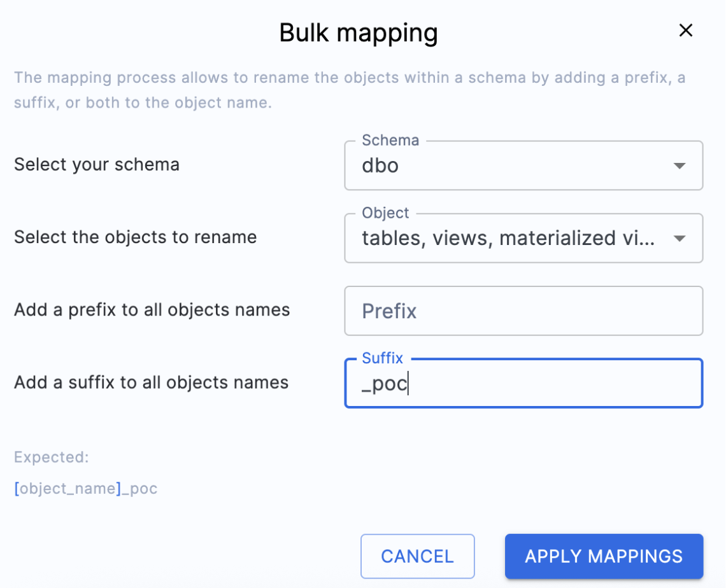Click the [object_name]_poc expected preview text
Viewport: 726px width, 588px height.
(x=85, y=489)
